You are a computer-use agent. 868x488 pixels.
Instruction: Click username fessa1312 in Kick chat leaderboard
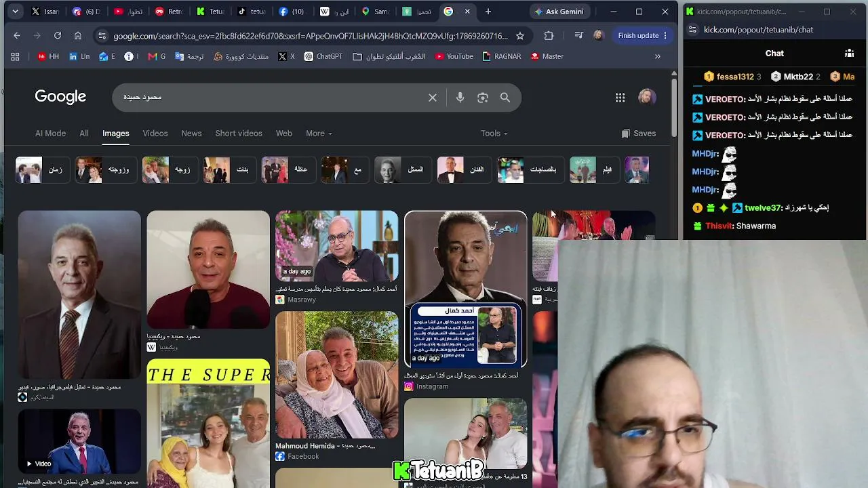click(x=735, y=77)
